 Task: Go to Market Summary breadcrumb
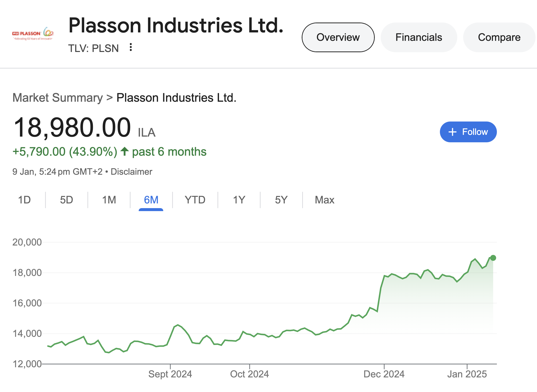[x=57, y=98]
